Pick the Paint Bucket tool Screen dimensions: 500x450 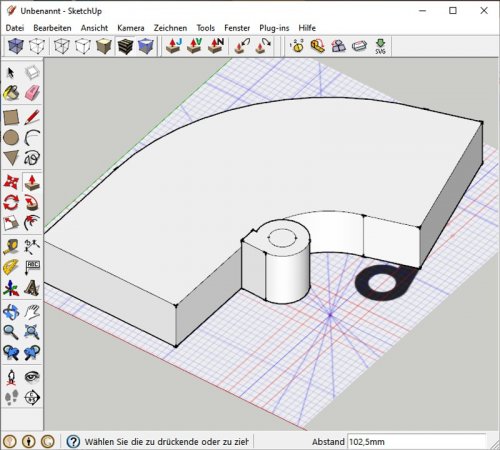coord(11,93)
